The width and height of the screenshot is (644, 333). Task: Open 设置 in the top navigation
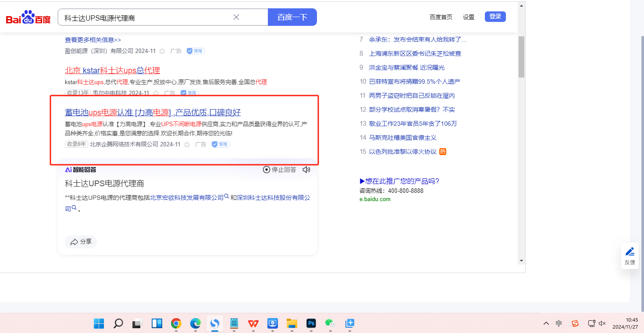[469, 17]
